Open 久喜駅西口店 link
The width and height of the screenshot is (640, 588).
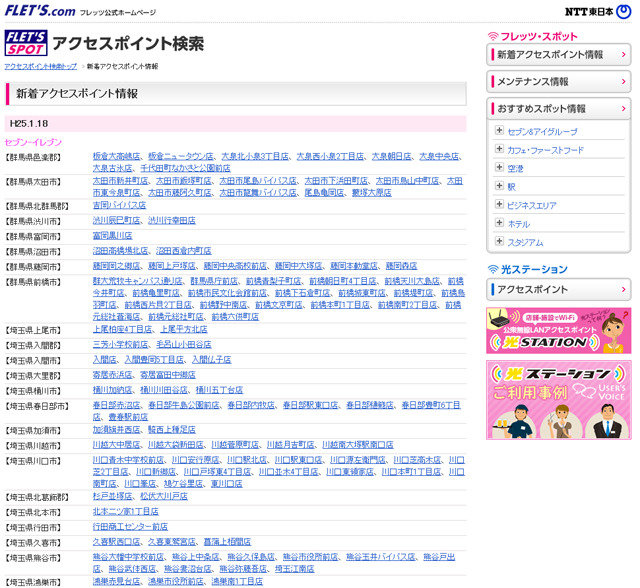coord(116,542)
